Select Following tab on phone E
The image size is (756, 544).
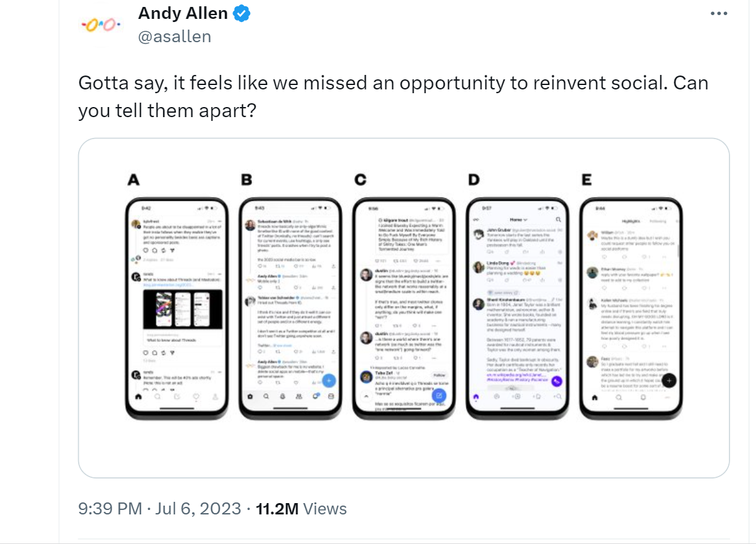point(658,221)
